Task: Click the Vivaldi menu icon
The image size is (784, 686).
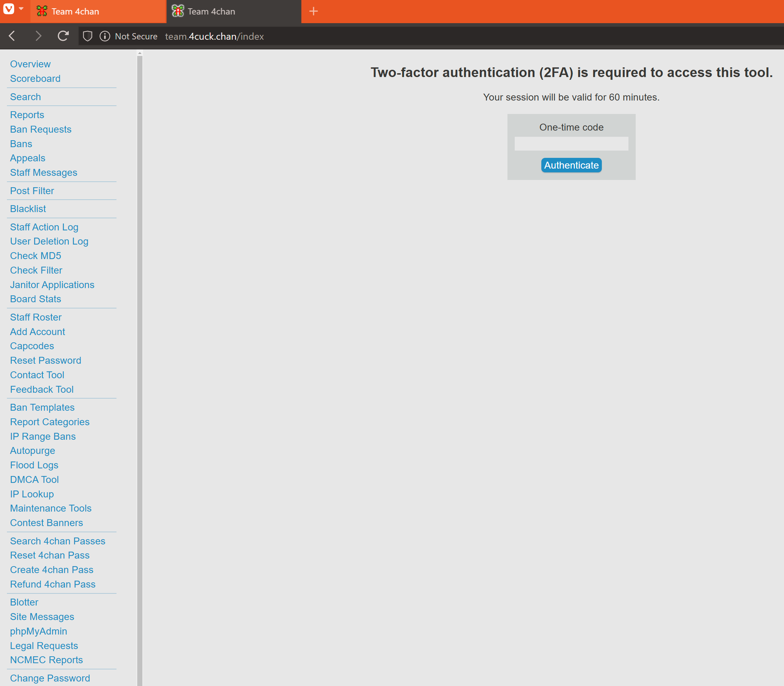Action: (x=8, y=8)
